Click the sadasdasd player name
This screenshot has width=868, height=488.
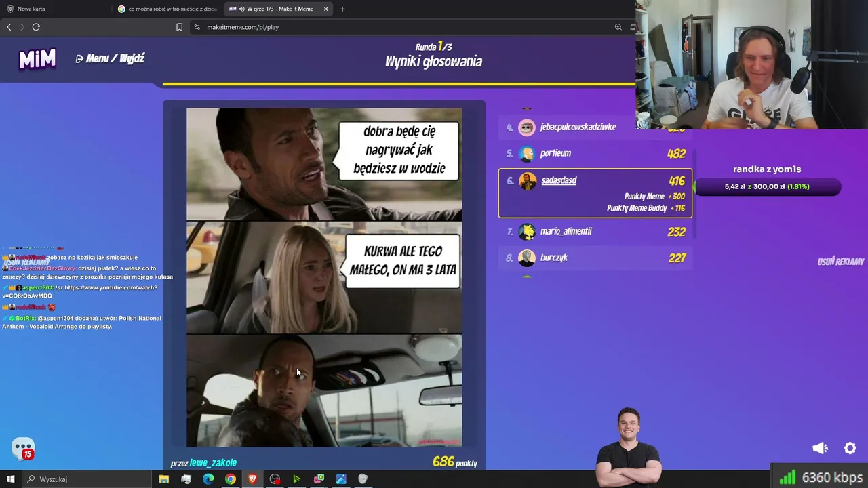559,180
